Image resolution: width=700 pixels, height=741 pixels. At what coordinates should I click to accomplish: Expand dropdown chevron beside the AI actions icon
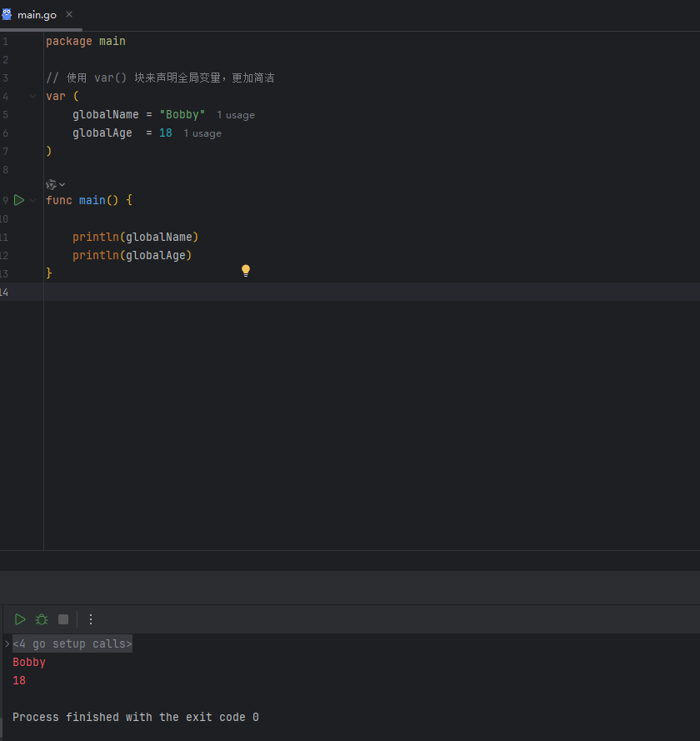pyautogui.click(x=62, y=184)
